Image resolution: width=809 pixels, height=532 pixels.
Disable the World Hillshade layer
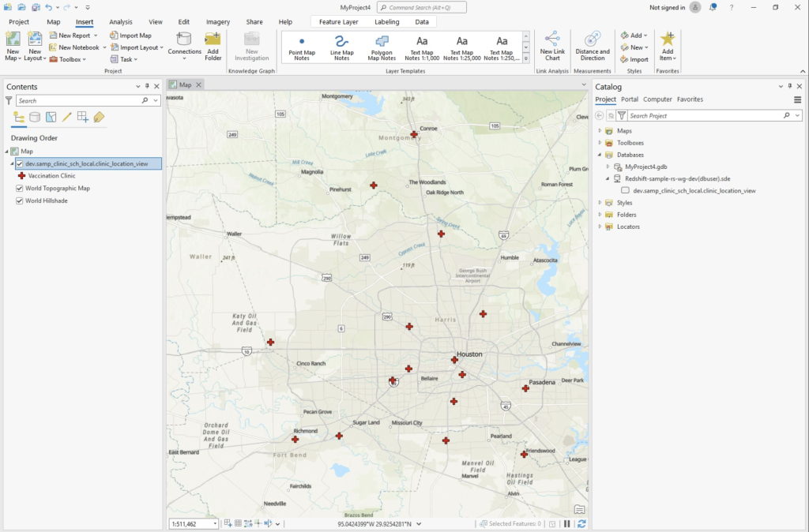[x=19, y=200]
